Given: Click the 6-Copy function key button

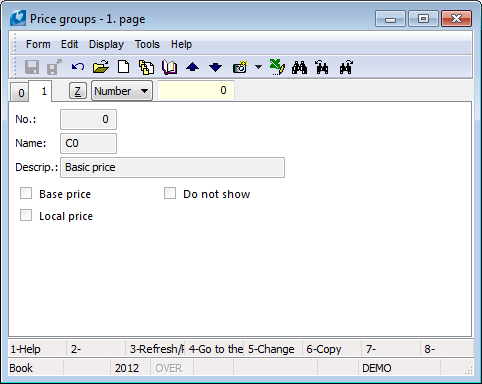Looking at the screenshot, I should [332, 349].
